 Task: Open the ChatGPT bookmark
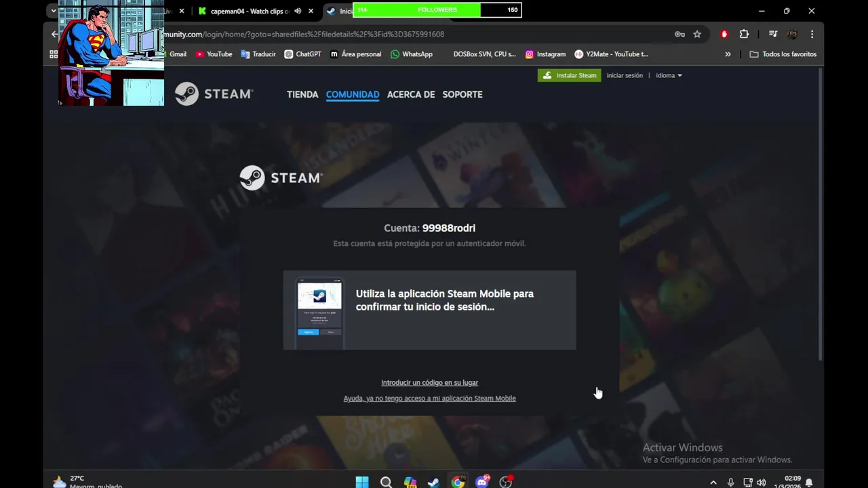(302, 54)
